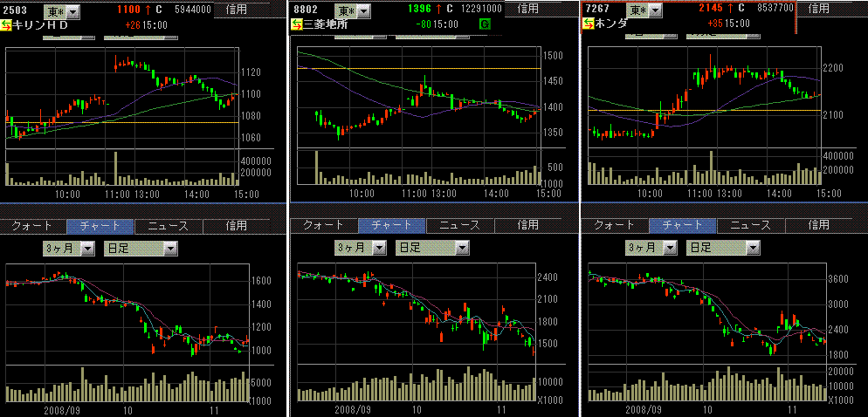Click the stock code field 7267
Viewport: 868px width, 417px height.
596,9
